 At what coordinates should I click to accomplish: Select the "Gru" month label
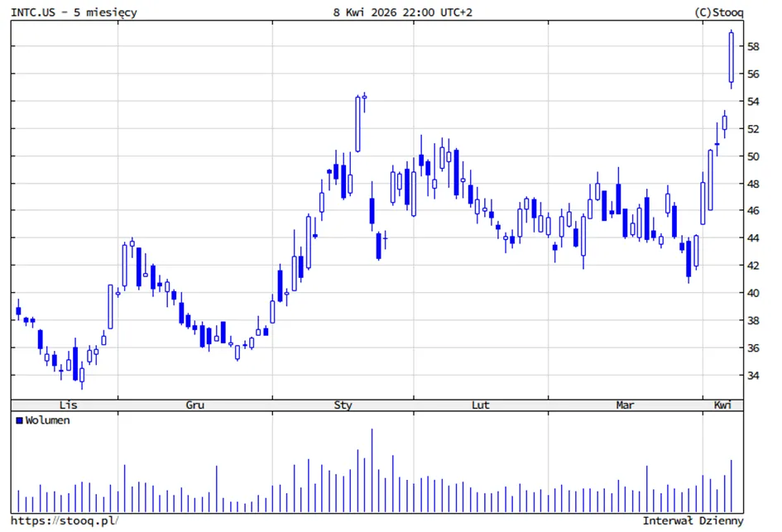pyautogui.click(x=195, y=405)
